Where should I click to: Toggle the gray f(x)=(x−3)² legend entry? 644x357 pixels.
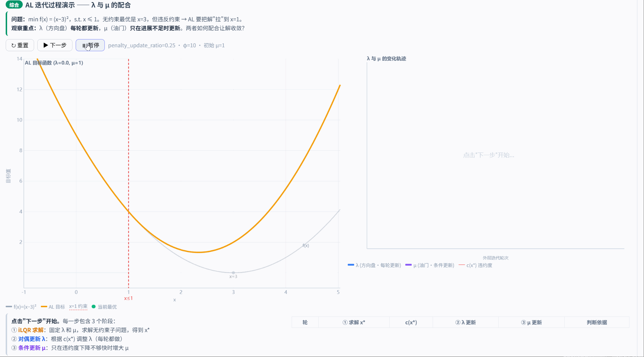point(21,307)
